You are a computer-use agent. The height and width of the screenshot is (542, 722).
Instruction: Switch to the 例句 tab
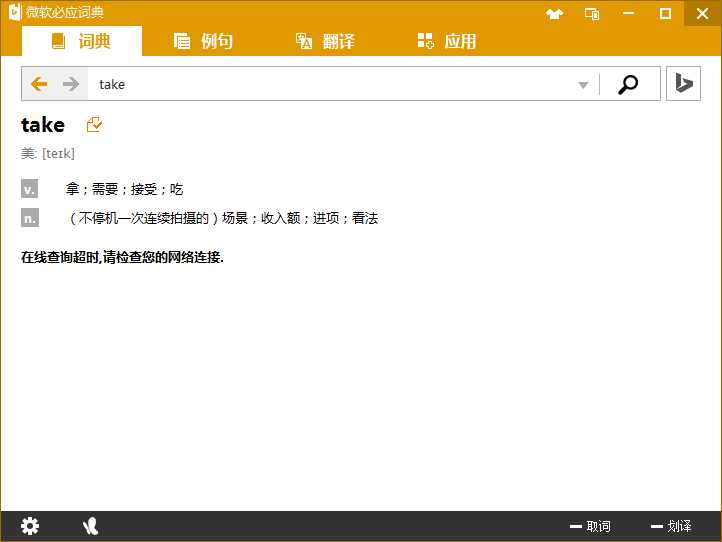203,41
